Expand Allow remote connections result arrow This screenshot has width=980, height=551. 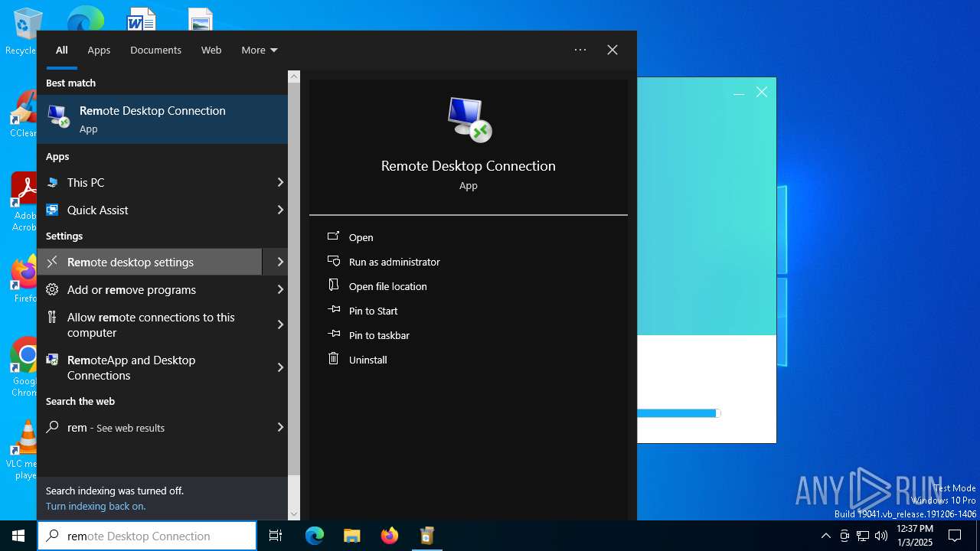280,324
